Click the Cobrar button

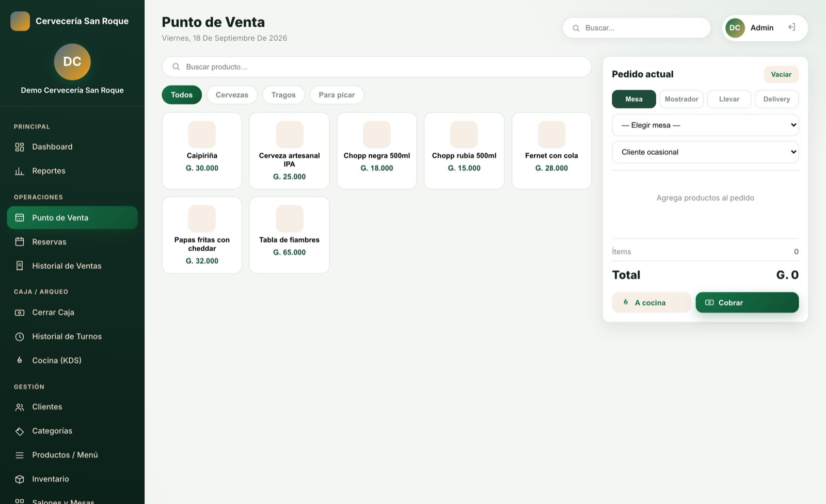pos(747,303)
